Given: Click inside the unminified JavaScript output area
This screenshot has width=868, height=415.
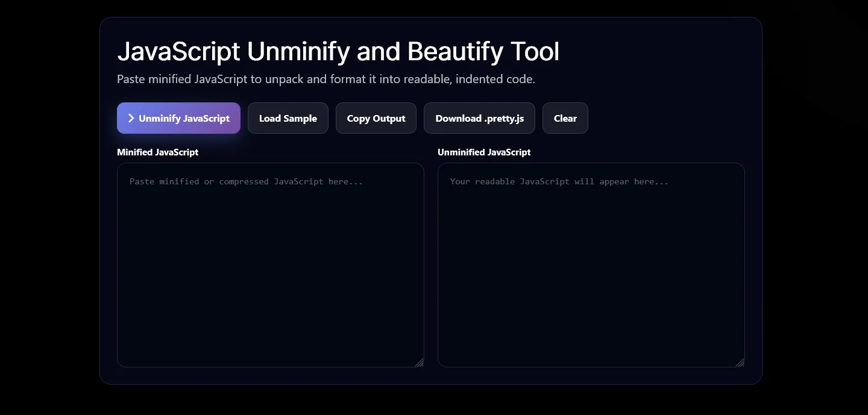Looking at the screenshot, I should 591,265.
